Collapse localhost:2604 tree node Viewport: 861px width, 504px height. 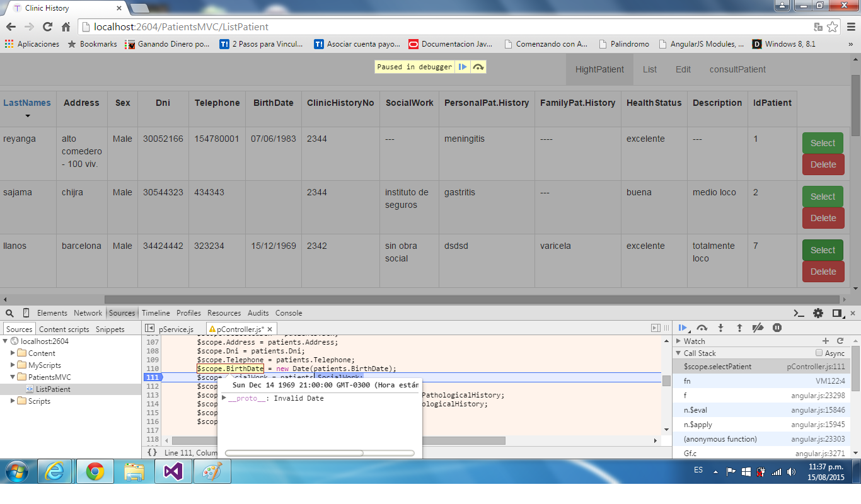point(5,341)
